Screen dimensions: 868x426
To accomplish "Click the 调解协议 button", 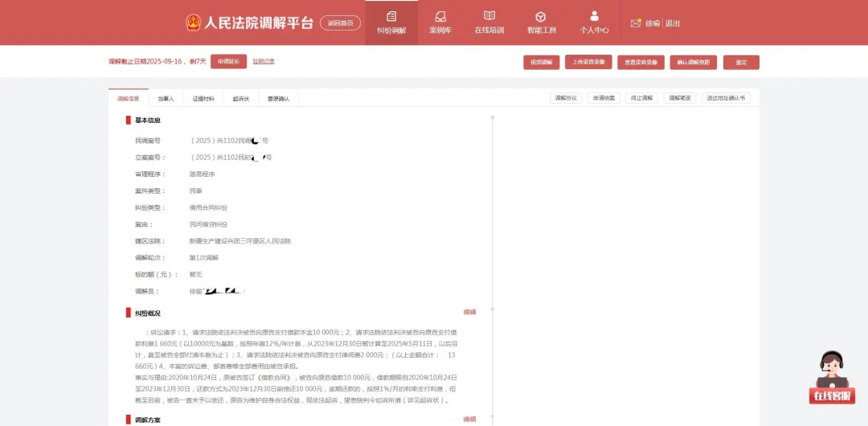I will (x=567, y=98).
